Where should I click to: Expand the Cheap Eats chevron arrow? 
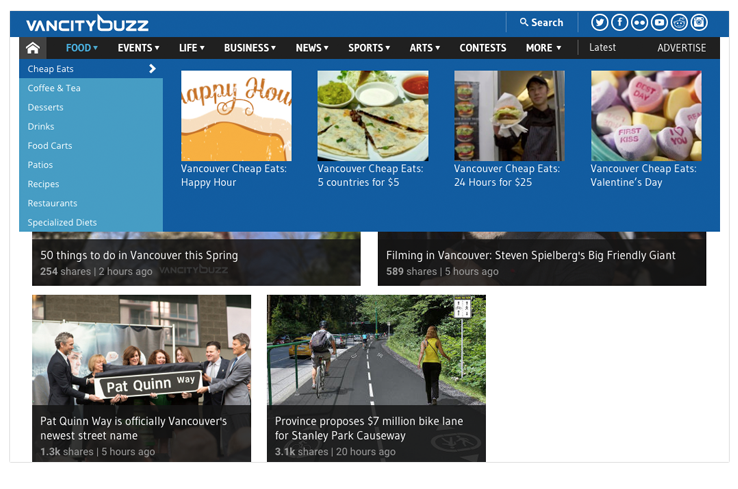click(x=152, y=69)
